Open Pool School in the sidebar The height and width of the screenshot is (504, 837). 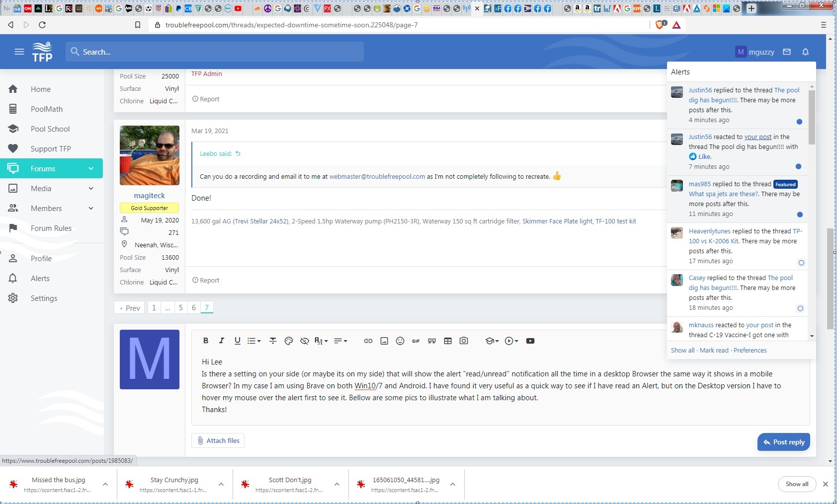(x=50, y=129)
